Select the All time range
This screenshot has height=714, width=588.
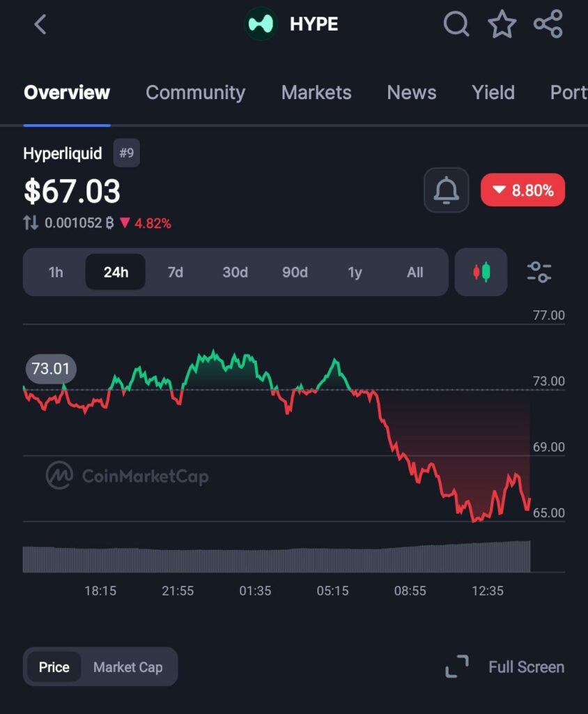pyautogui.click(x=415, y=273)
